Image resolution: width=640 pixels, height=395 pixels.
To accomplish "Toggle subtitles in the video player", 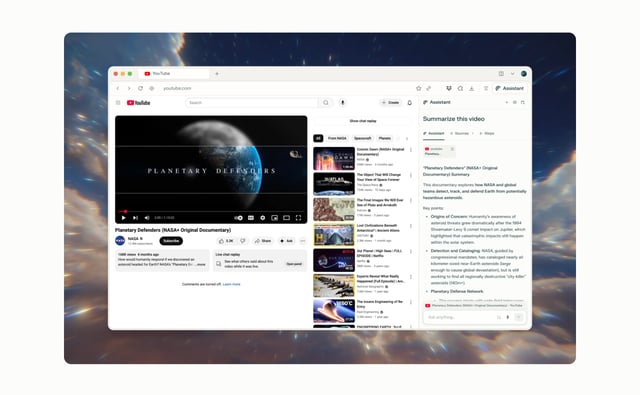I will (x=251, y=218).
